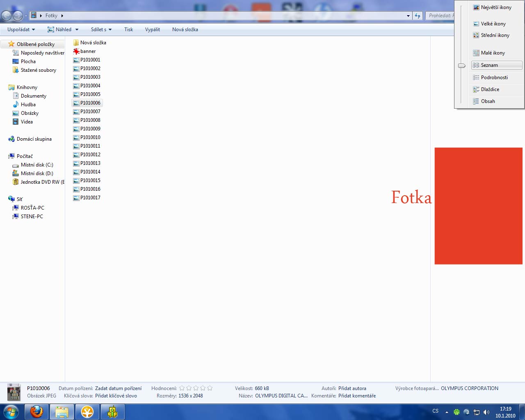The width and height of the screenshot is (525, 420).
Task: Click Přidat autora
Action: 352,388
